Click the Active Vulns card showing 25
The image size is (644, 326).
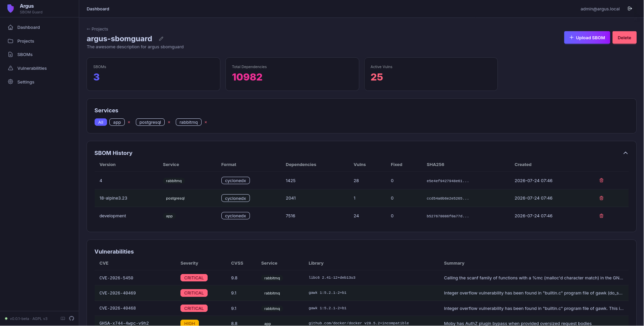[x=431, y=74]
